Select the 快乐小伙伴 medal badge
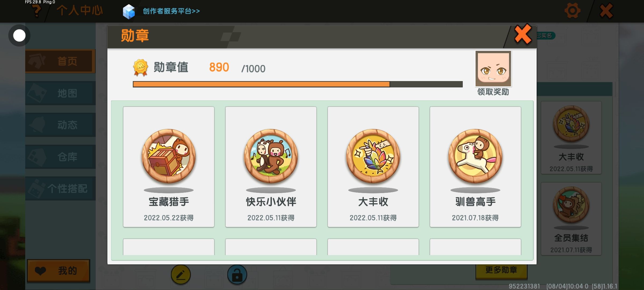 pyautogui.click(x=271, y=167)
